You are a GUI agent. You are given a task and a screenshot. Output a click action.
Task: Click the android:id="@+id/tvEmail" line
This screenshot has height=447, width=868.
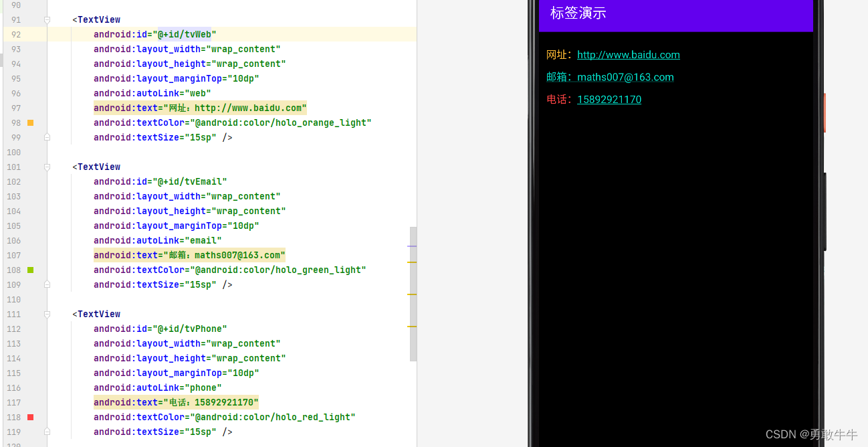click(x=160, y=182)
